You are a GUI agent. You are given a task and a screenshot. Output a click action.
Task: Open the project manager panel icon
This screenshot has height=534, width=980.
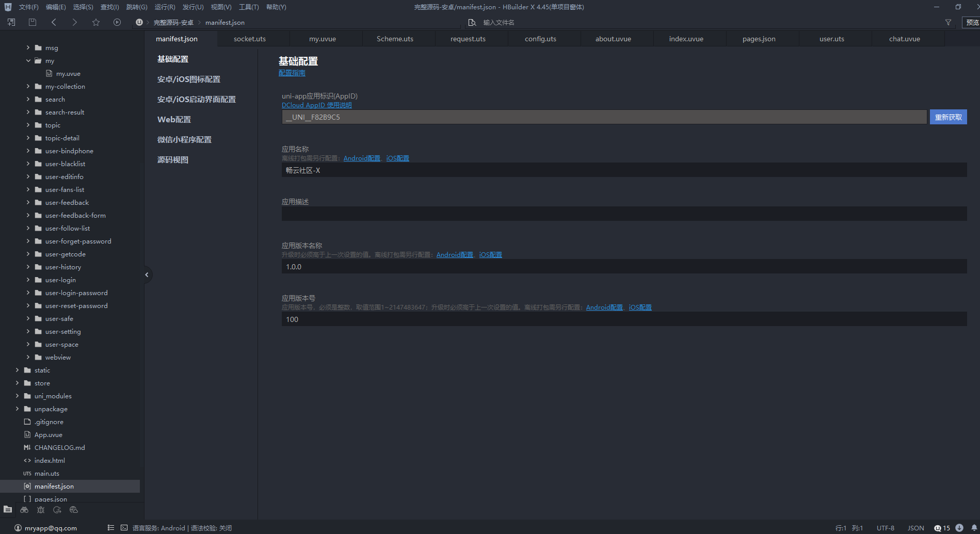pyautogui.click(x=8, y=510)
